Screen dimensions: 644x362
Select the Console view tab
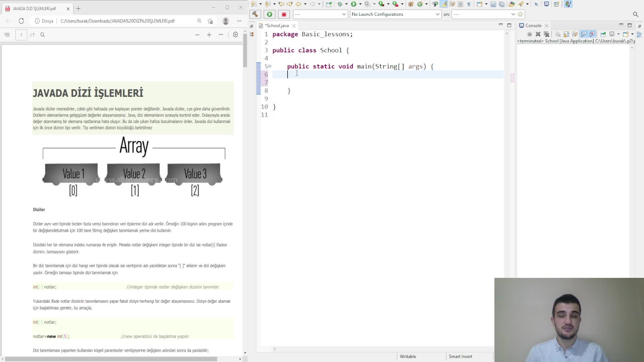click(x=533, y=25)
